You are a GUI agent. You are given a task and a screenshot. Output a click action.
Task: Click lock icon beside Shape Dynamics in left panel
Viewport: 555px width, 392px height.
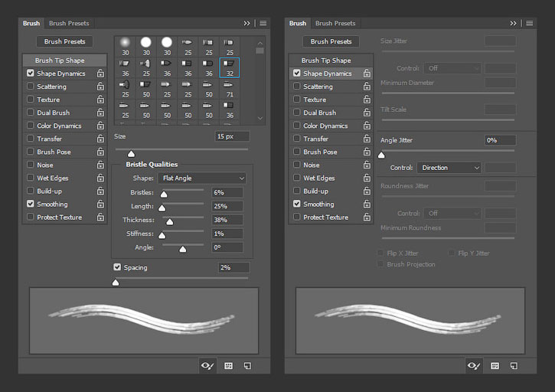[100, 73]
